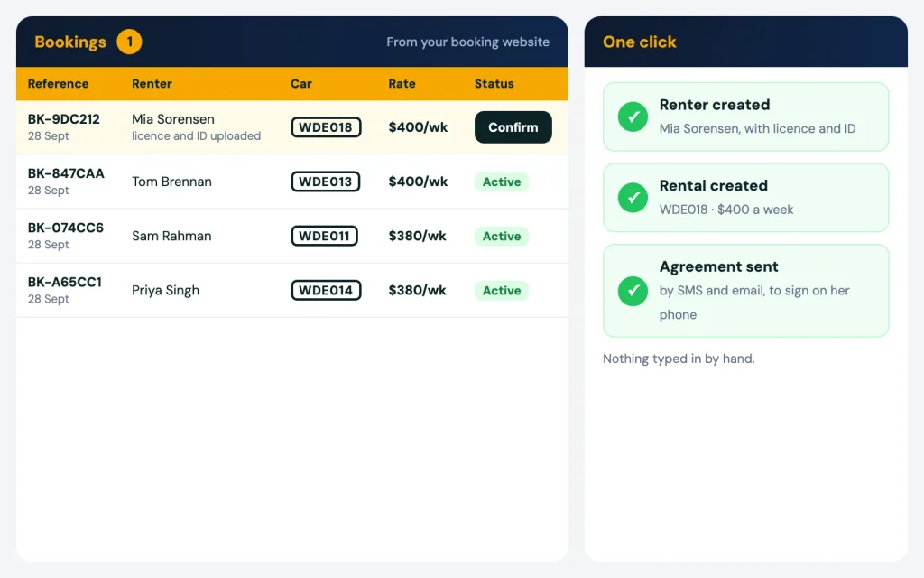Image resolution: width=924 pixels, height=578 pixels.
Task: Click the Bookings count badge showing 1
Action: (x=129, y=42)
